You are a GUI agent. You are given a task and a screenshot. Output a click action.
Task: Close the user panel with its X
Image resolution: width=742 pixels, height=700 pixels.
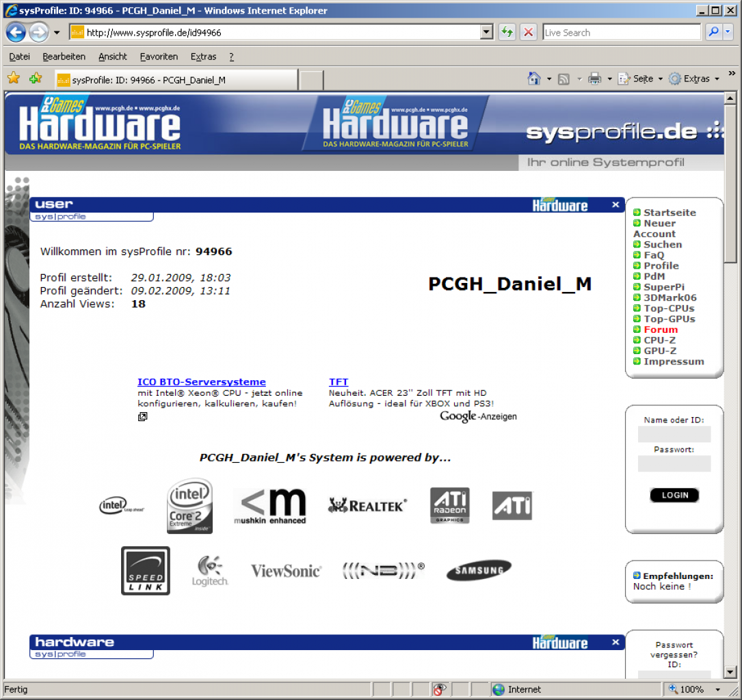(615, 204)
